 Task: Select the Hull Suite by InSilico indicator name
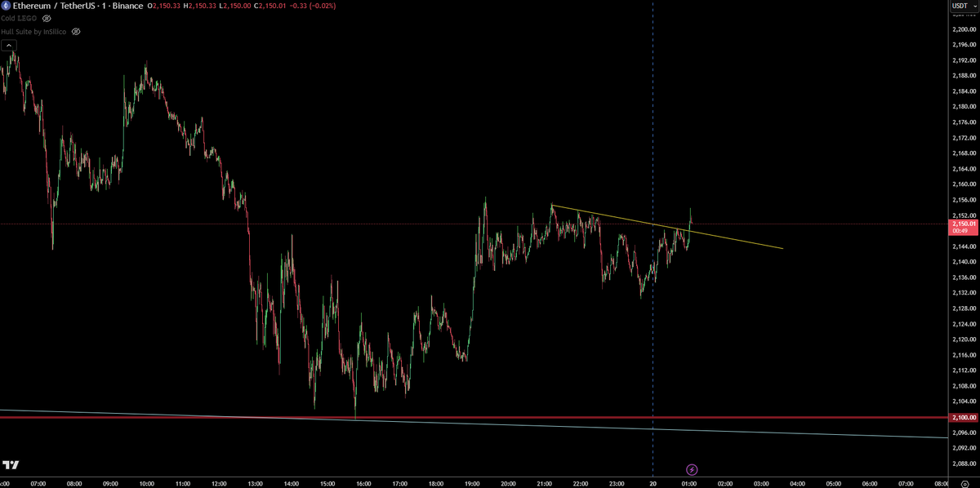click(x=33, y=32)
